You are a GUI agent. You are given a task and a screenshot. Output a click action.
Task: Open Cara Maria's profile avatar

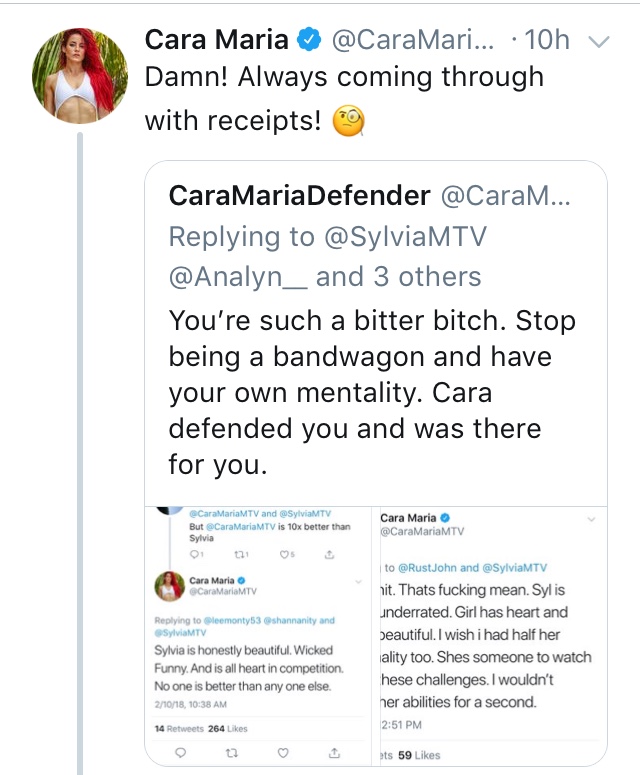(80, 76)
